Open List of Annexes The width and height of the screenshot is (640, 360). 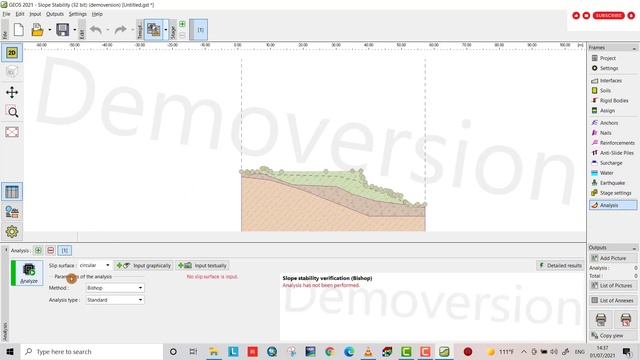point(613,300)
